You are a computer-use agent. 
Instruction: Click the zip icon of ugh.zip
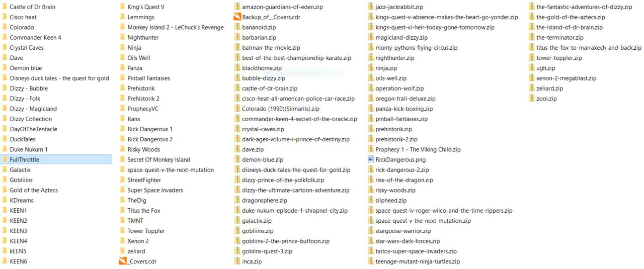[x=532, y=68]
